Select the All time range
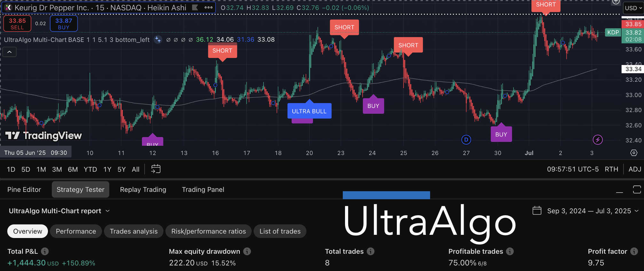Viewport: 644px width, 271px height. [x=136, y=169]
